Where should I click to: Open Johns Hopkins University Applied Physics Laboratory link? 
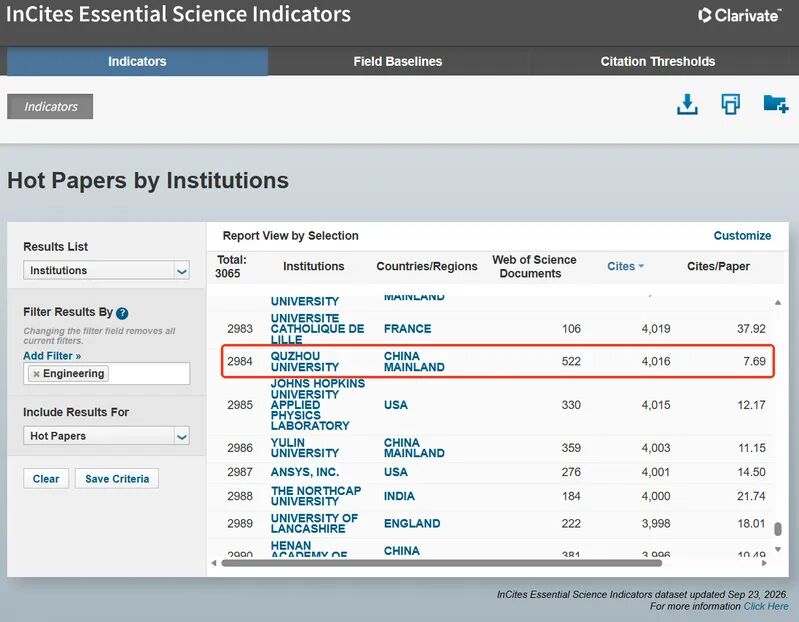click(x=317, y=404)
